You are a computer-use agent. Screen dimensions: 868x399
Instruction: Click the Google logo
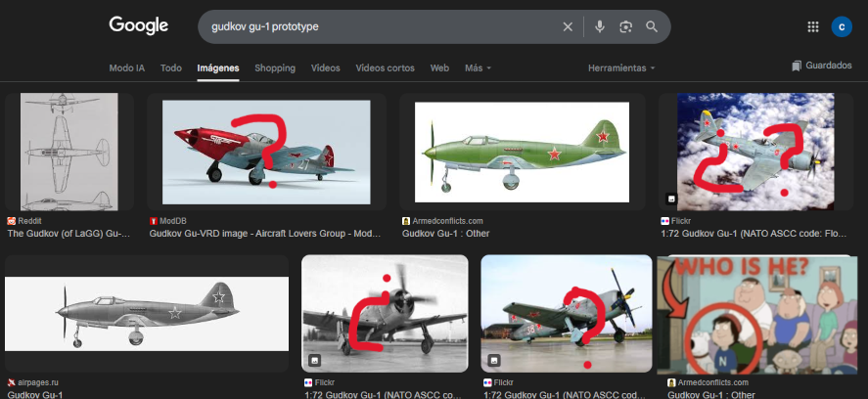click(140, 26)
